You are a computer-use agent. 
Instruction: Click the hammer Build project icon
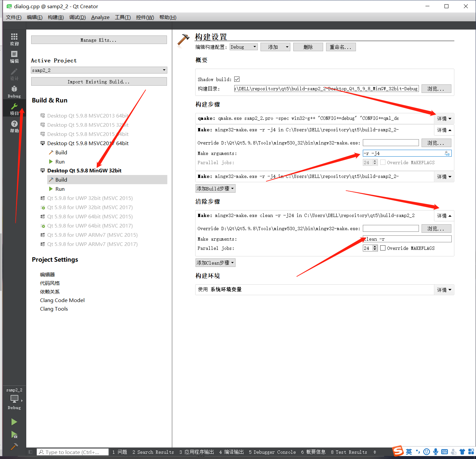tap(14, 447)
